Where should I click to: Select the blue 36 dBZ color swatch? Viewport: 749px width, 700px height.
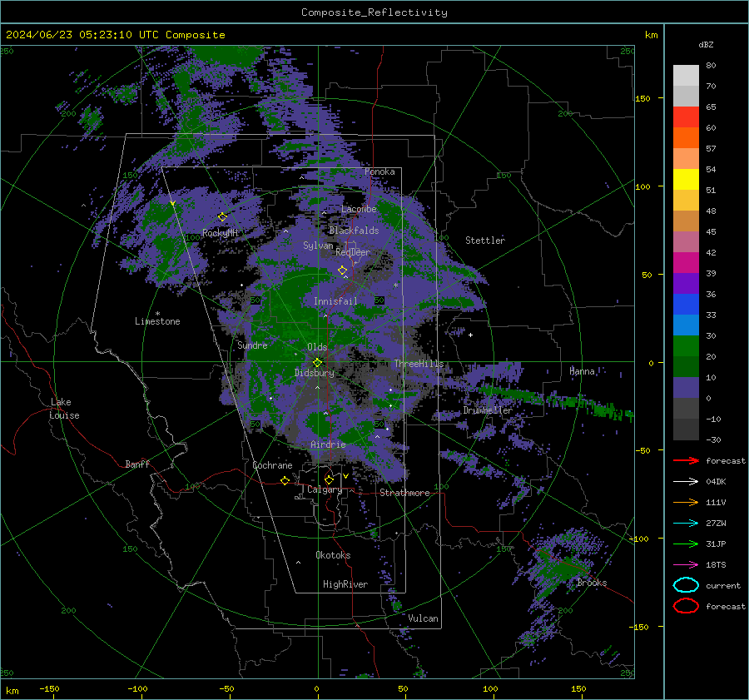(686, 305)
